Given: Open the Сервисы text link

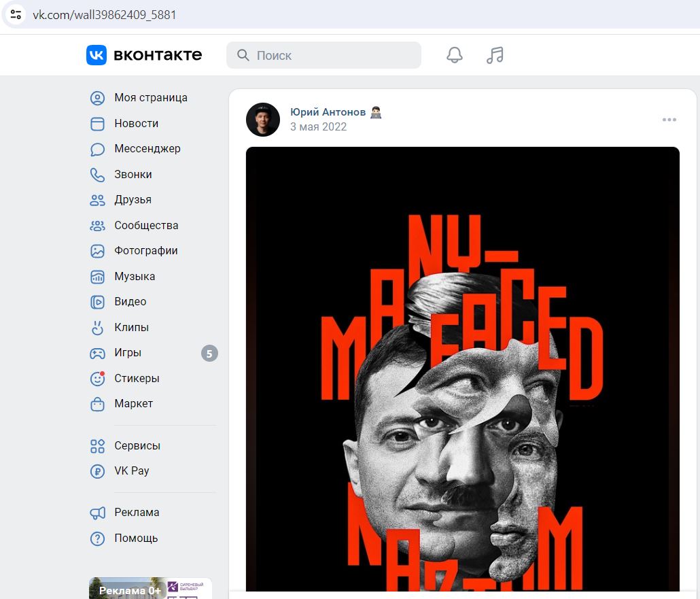Looking at the screenshot, I should coord(137,446).
